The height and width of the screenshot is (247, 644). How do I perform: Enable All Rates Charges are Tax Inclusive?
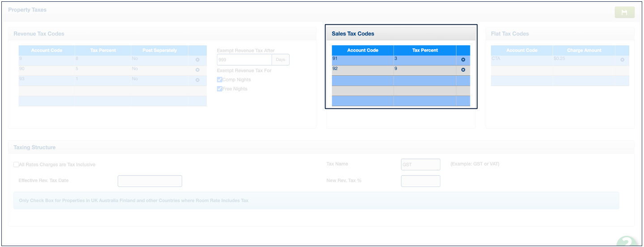(x=16, y=165)
